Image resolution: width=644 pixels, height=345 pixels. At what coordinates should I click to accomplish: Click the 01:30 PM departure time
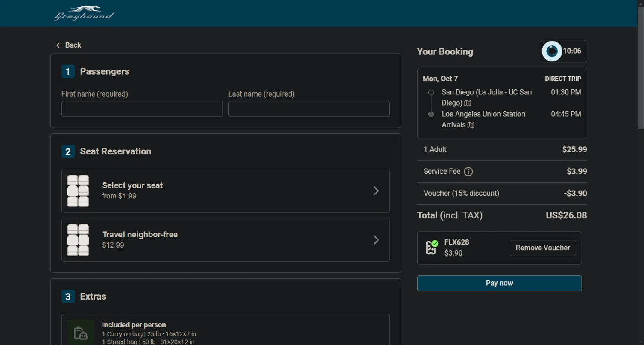tap(566, 92)
